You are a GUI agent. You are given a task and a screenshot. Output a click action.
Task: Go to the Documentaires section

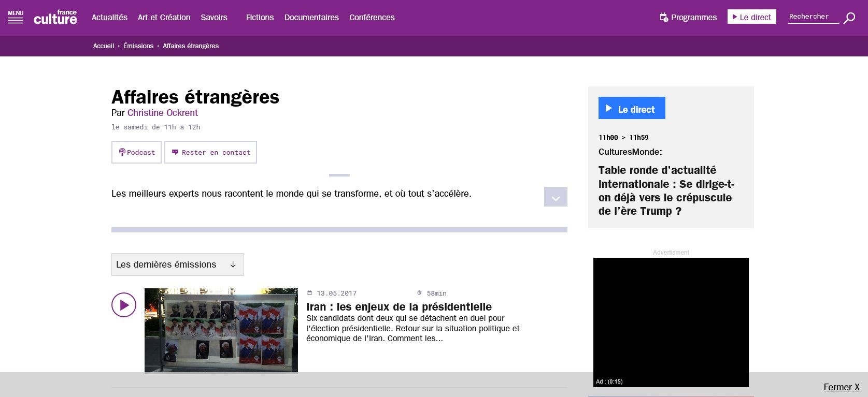pyautogui.click(x=311, y=17)
